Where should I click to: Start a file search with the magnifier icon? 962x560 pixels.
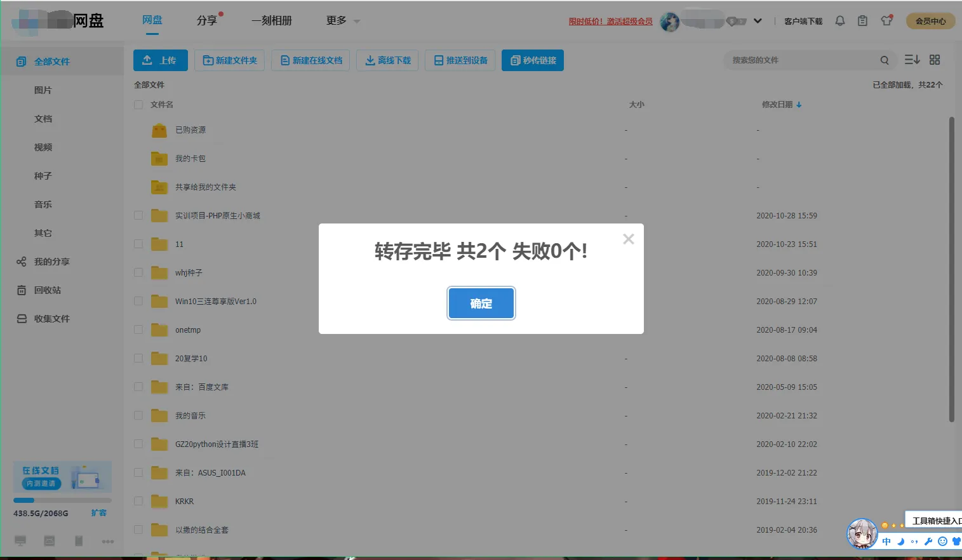pyautogui.click(x=884, y=60)
